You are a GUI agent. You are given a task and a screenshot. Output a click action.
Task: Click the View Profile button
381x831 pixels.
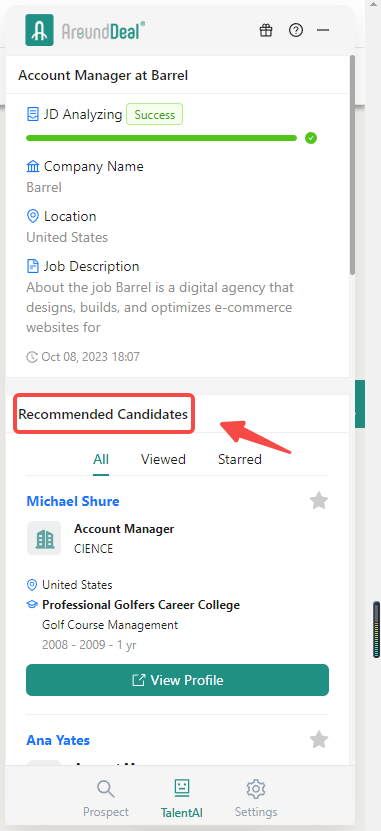coord(178,680)
